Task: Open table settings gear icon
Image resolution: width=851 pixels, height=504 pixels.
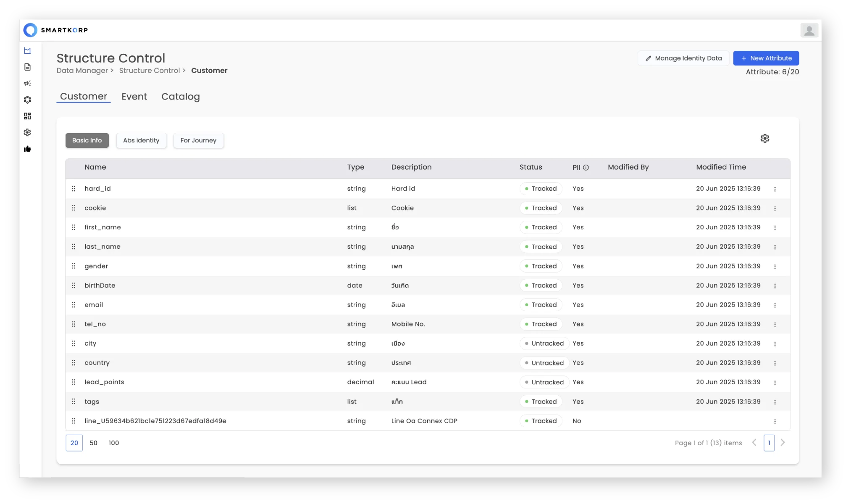Action: (764, 138)
